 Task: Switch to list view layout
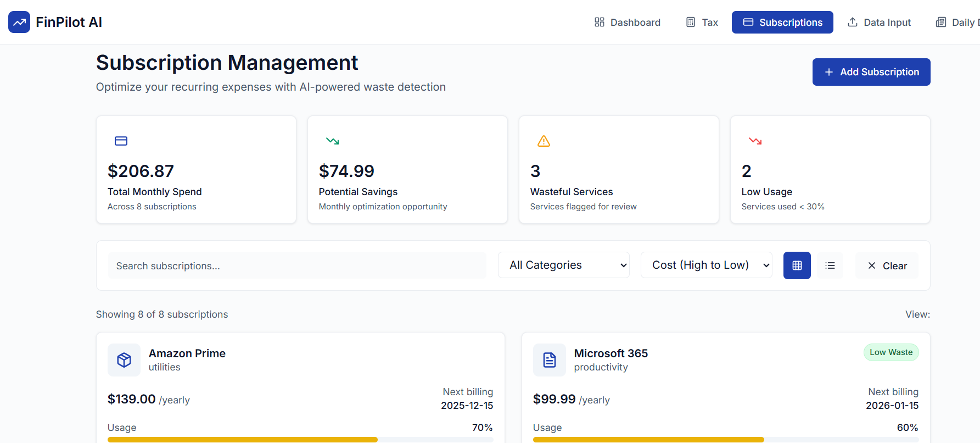(x=830, y=265)
